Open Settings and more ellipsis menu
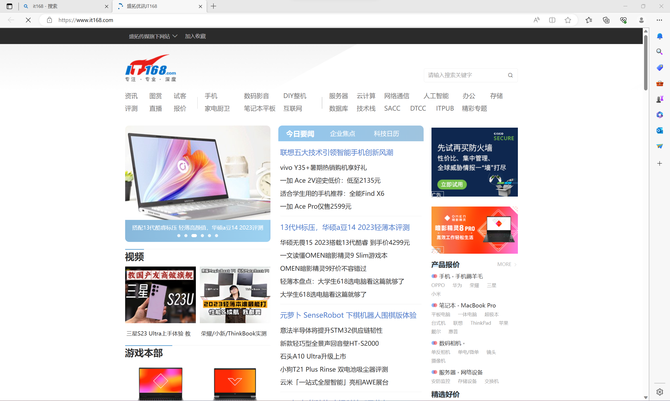 [659, 20]
